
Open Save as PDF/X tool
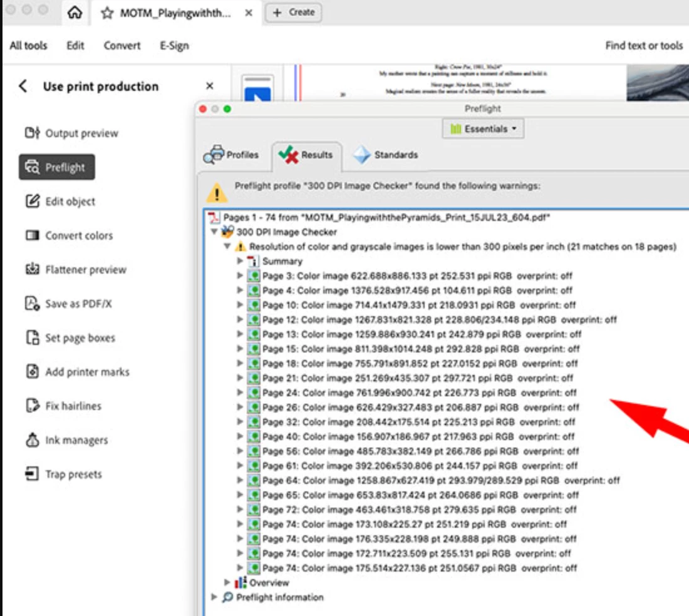click(x=68, y=304)
